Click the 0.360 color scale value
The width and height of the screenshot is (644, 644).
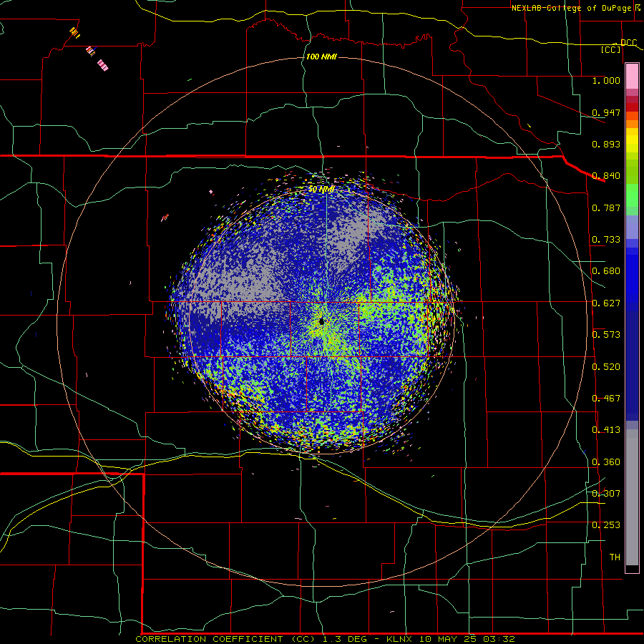point(606,462)
